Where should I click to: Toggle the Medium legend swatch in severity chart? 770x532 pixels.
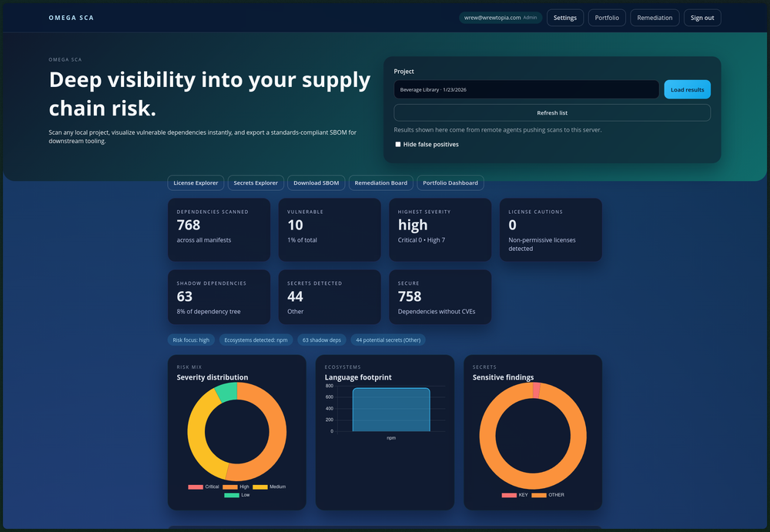[x=260, y=487]
